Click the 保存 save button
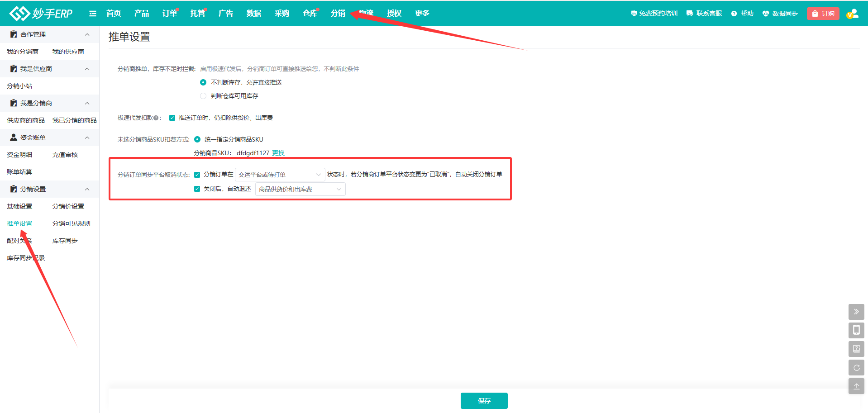Viewport: 868px width, 413px height. 484,401
